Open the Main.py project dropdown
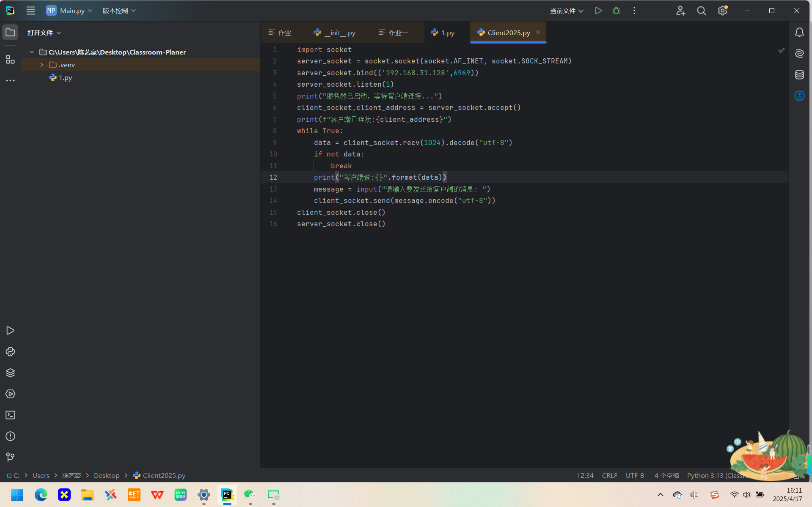The height and width of the screenshot is (507, 812). (69, 11)
